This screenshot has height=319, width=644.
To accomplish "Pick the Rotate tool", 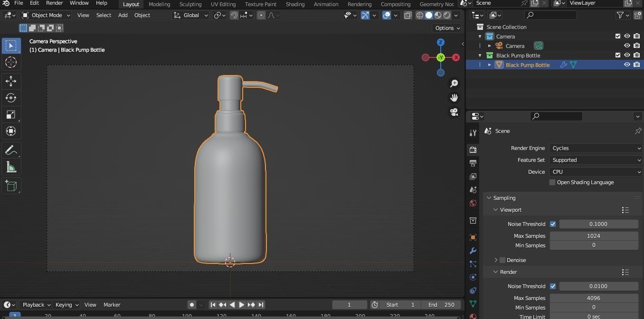I will [11, 98].
